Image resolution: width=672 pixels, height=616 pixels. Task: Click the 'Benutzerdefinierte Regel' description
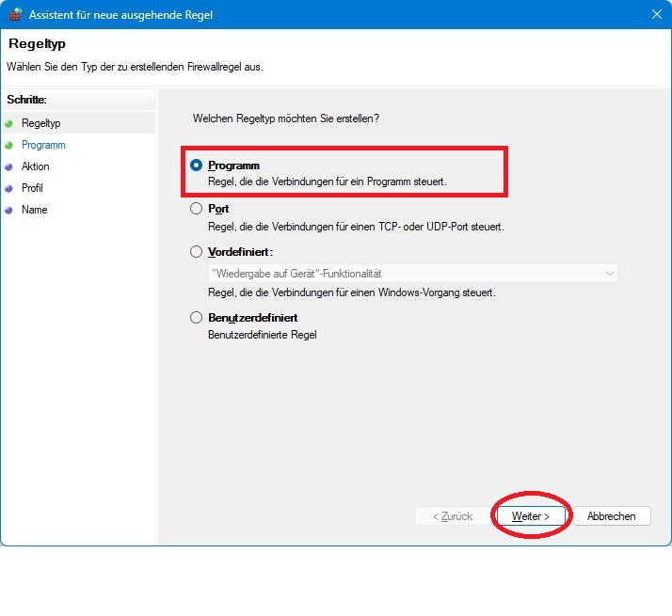point(263,335)
